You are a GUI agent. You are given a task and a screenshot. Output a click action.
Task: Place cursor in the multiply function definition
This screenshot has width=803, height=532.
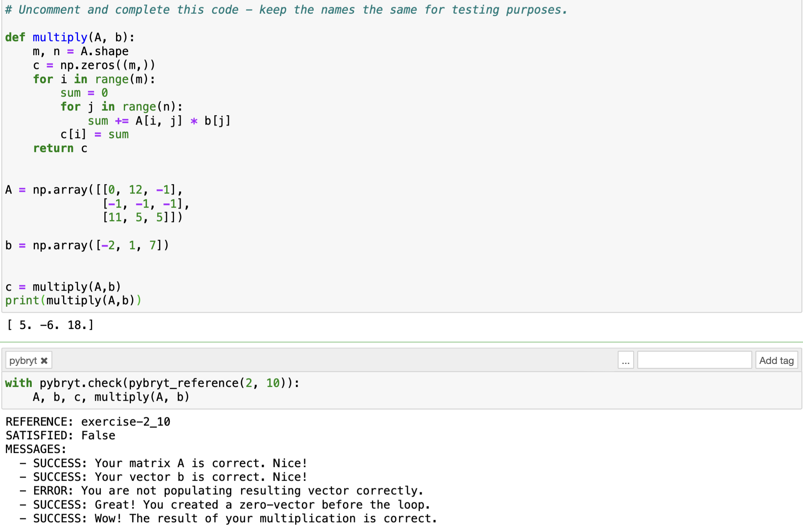tap(69, 37)
